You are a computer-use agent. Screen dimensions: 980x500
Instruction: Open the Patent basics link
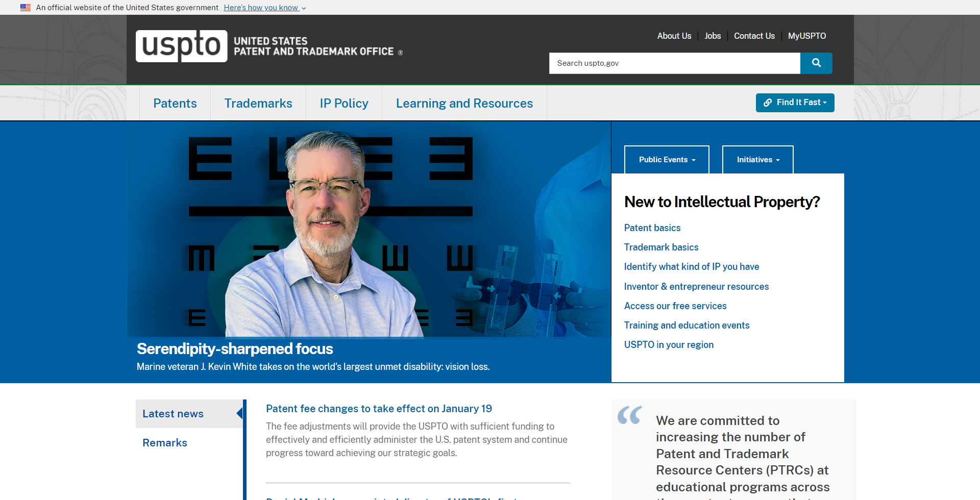(652, 228)
